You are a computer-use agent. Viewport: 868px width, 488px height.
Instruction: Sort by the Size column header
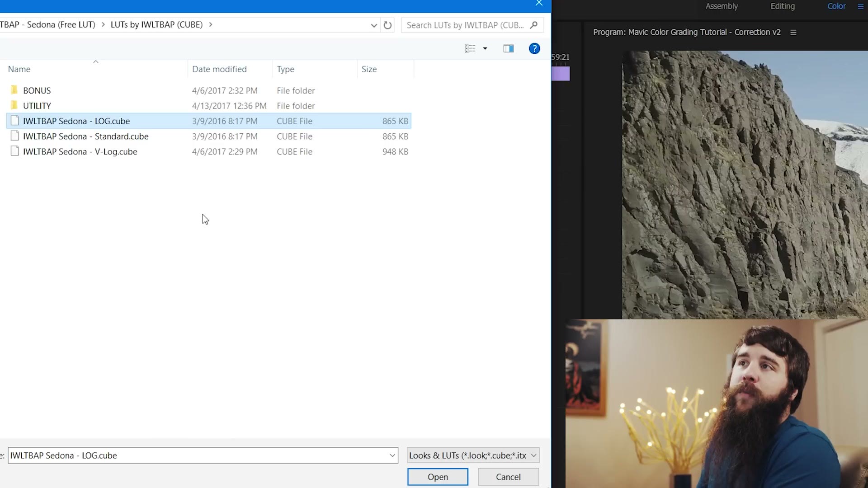coord(369,69)
